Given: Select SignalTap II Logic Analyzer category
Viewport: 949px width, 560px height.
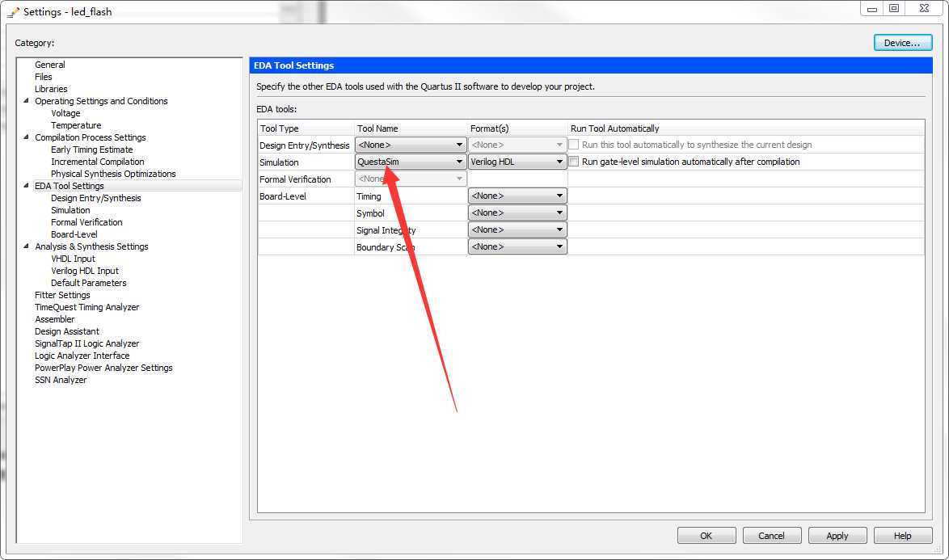Looking at the screenshot, I should coord(86,343).
